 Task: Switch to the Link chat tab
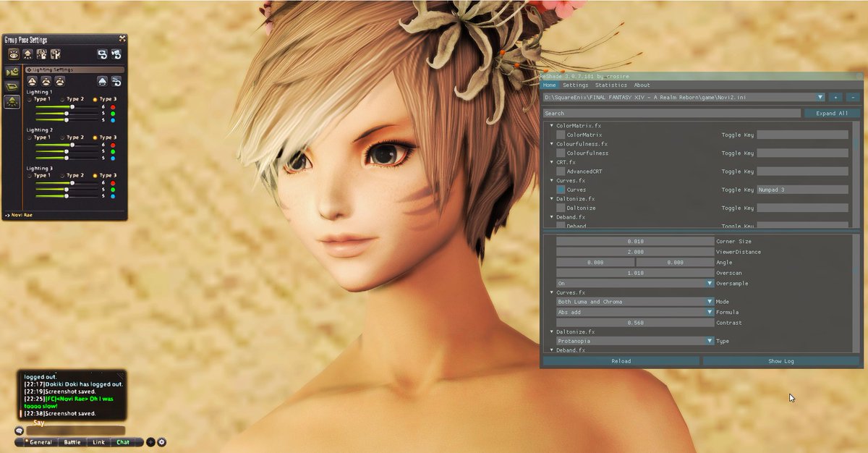point(99,442)
